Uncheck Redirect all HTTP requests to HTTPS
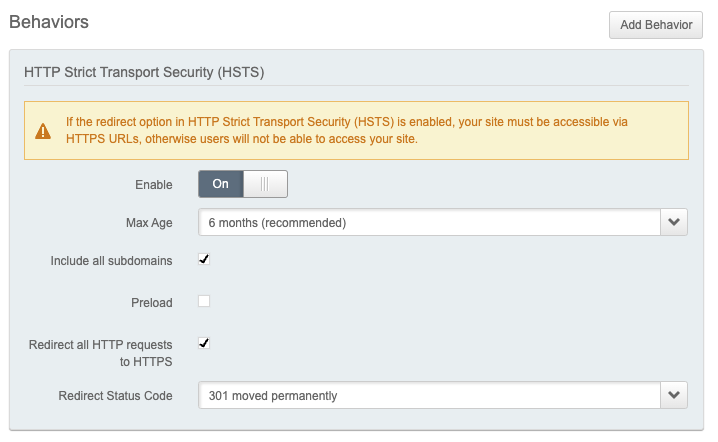Screen dimensions: 718x442 [204, 343]
